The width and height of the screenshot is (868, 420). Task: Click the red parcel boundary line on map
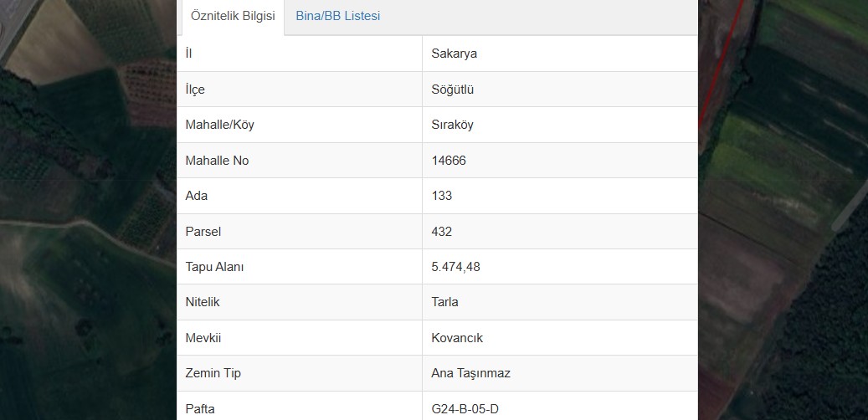click(718, 64)
